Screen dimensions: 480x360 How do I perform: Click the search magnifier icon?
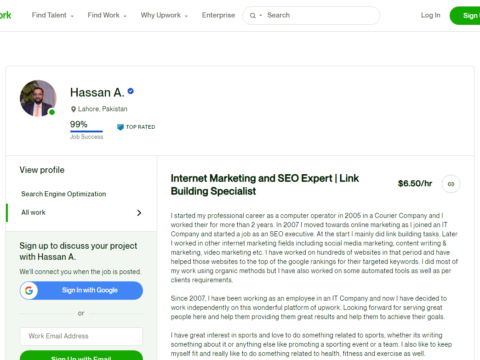pyautogui.click(x=253, y=16)
